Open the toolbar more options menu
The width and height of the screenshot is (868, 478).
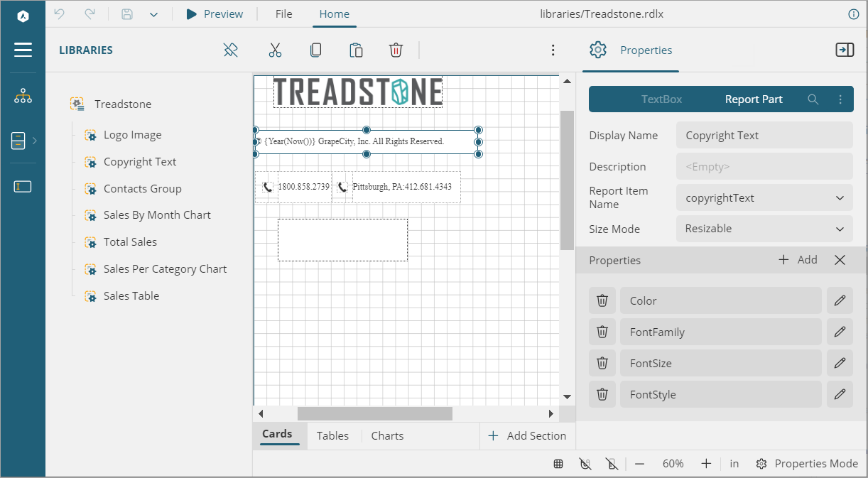coord(553,50)
